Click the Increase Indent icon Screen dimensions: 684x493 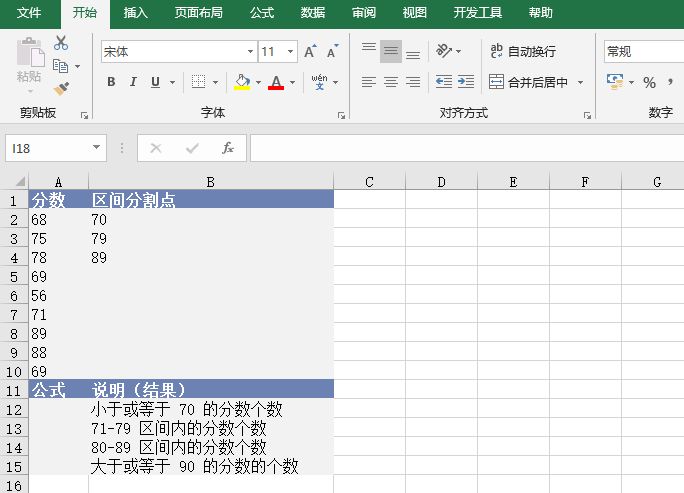point(467,82)
